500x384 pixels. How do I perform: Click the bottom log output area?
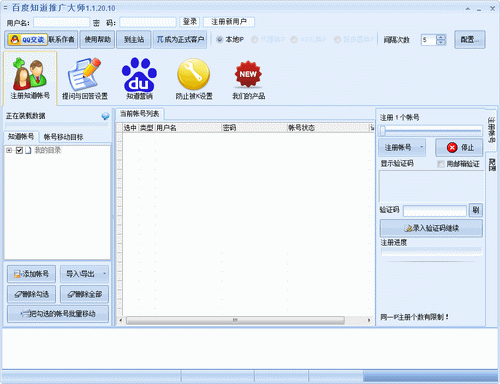tap(250, 348)
